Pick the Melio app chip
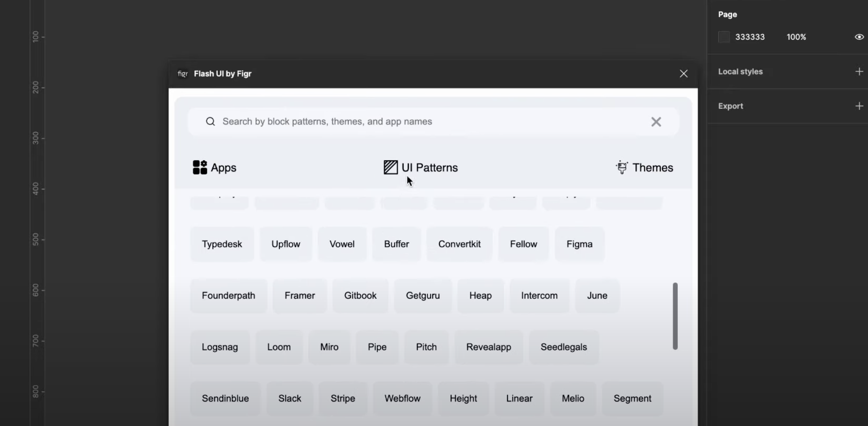 coord(573,398)
